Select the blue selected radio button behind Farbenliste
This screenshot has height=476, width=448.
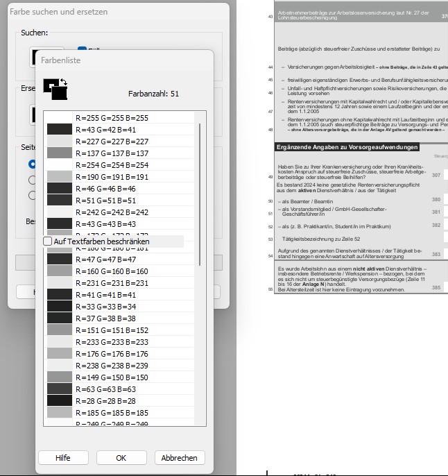coord(32,164)
